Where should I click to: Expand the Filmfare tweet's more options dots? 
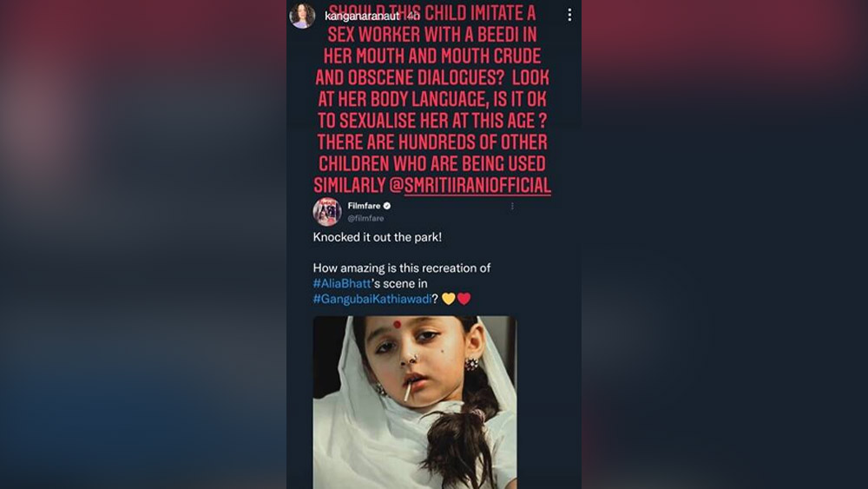[x=513, y=206]
